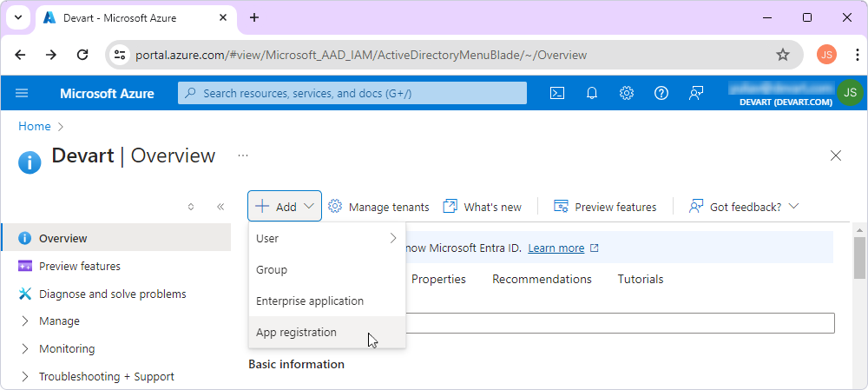Close the Devart - Microsoft Azure tab

point(223,17)
